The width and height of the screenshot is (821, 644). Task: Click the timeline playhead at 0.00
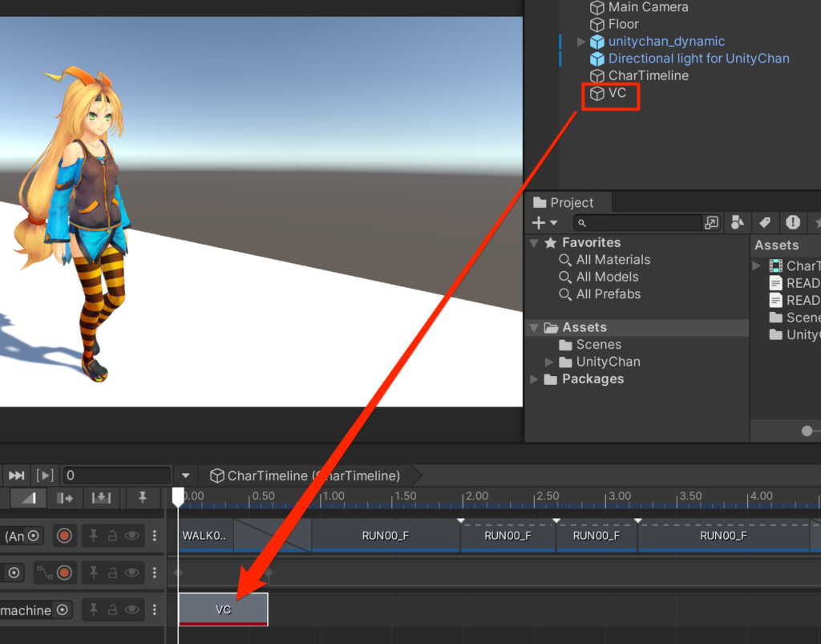pyautogui.click(x=178, y=496)
